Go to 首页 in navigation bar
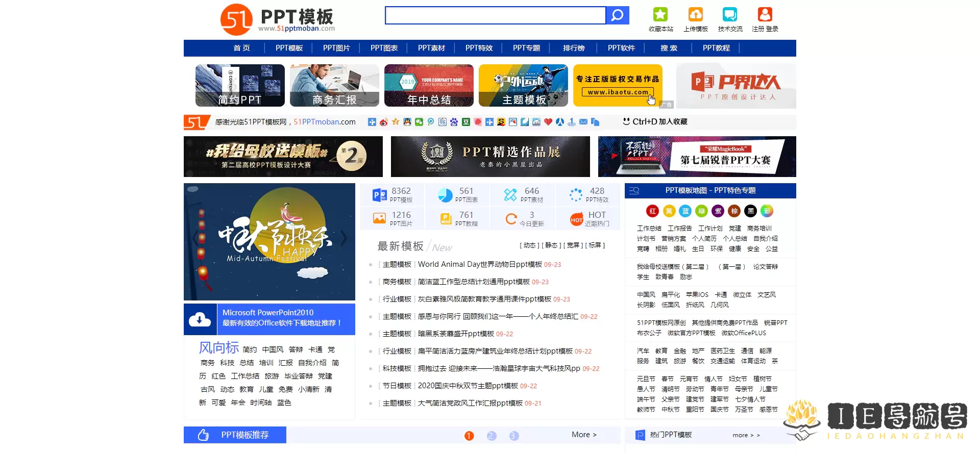 (x=241, y=48)
